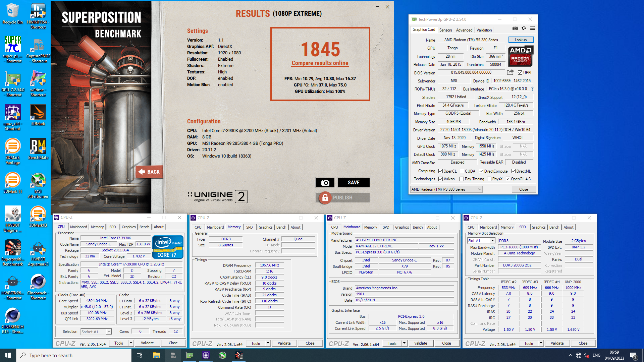
Task: Click Bus Interface question mark help icon
Action: click(x=532, y=89)
